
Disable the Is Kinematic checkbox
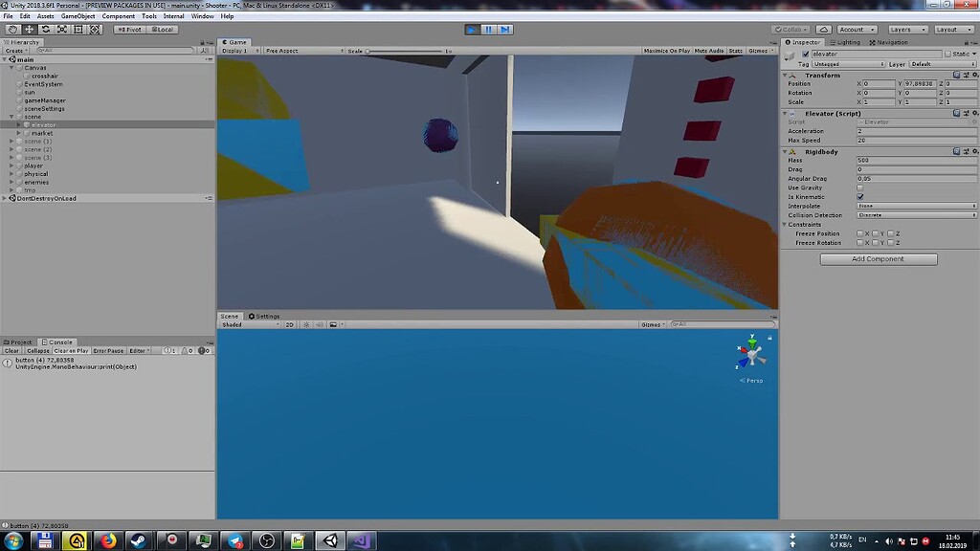point(858,196)
